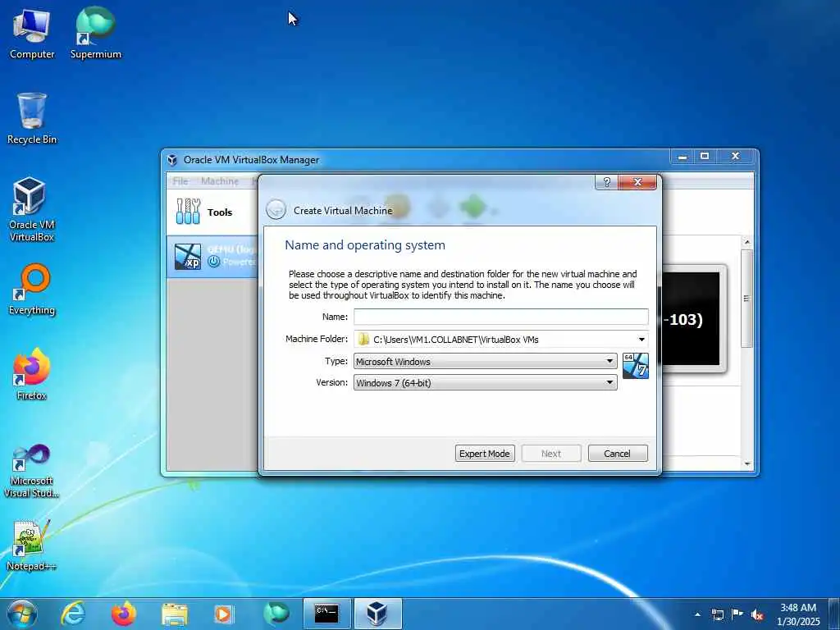
Task: Click the Windows Start orb
Action: coord(22,614)
